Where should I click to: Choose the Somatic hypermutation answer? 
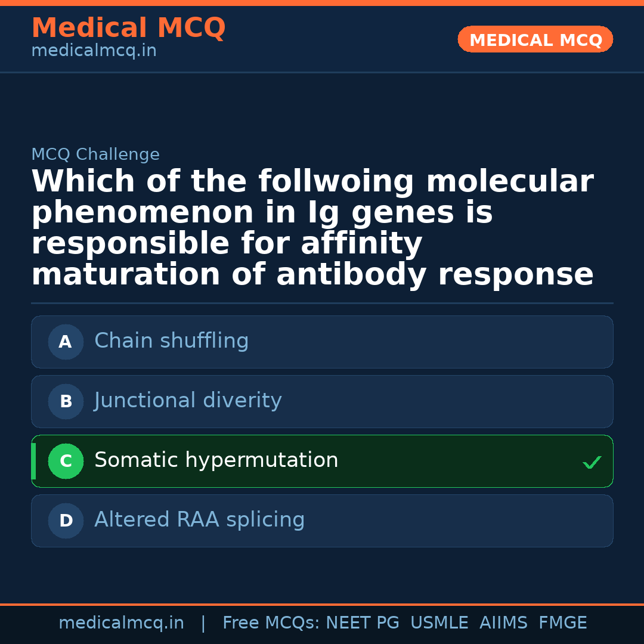tap(216, 460)
